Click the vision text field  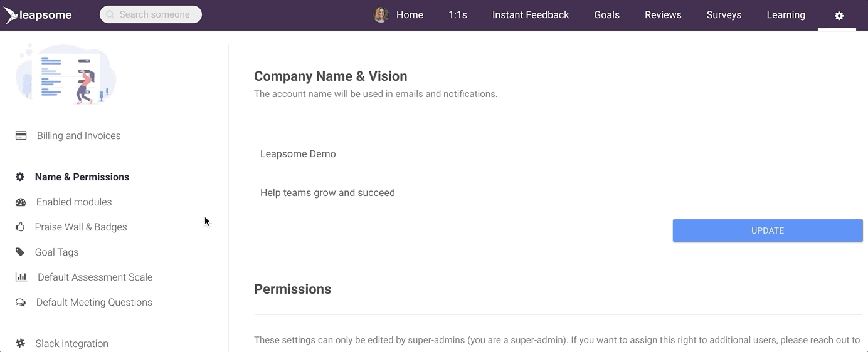tap(558, 193)
